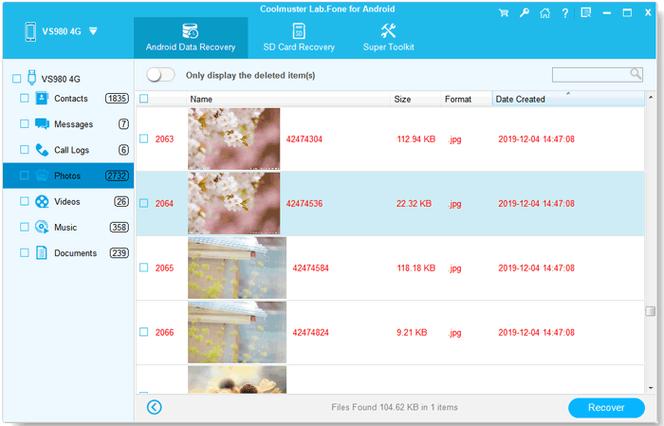Click the search magnifier icon

(x=635, y=74)
